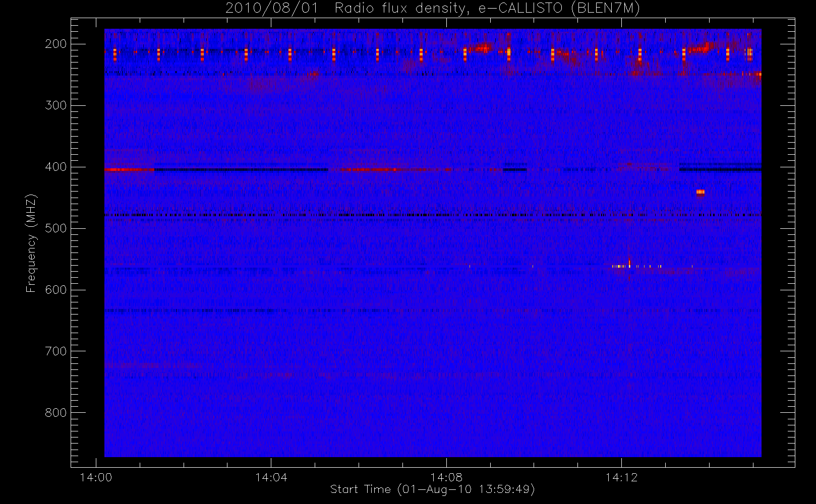
Task: Select the 300 frequency tick label
Action: [56, 105]
